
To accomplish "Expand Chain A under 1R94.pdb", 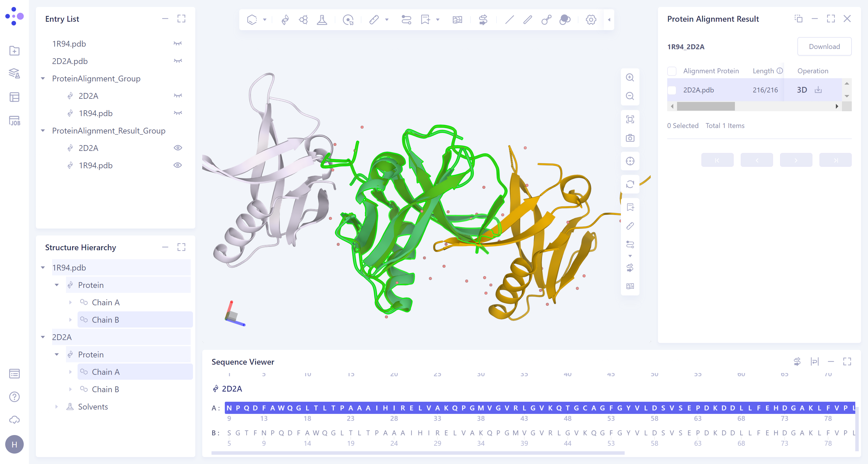I will [70, 302].
